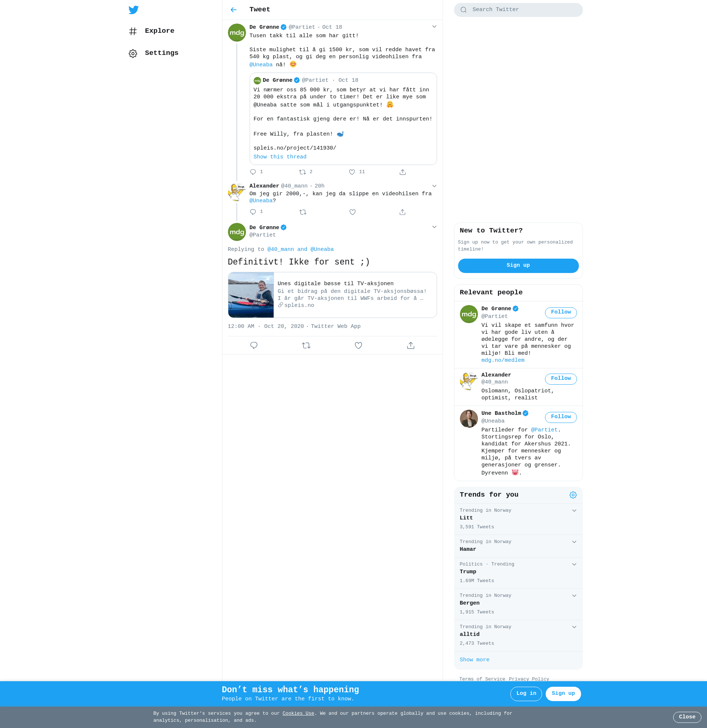Image resolution: width=707 pixels, height=728 pixels.
Task: Open the Litt trending topic
Action: coord(518,519)
